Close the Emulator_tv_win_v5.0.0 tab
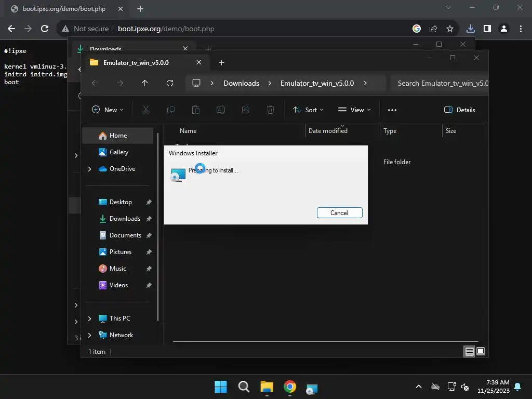532x399 pixels. (199, 62)
